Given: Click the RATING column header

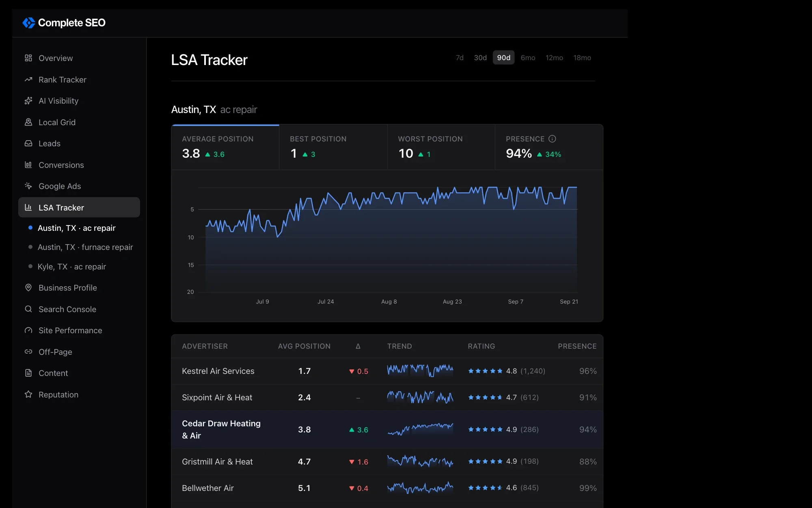Looking at the screenshot, I should (x=482, y=346).
